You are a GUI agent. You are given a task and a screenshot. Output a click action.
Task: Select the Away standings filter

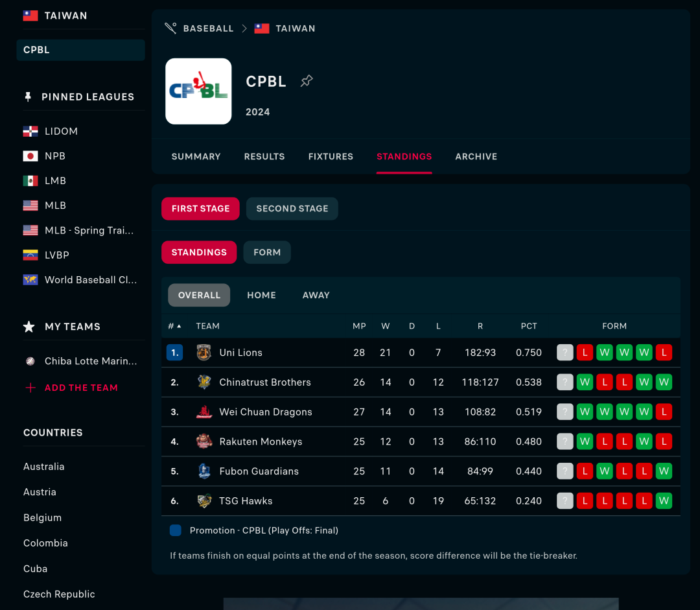(316, 295)
